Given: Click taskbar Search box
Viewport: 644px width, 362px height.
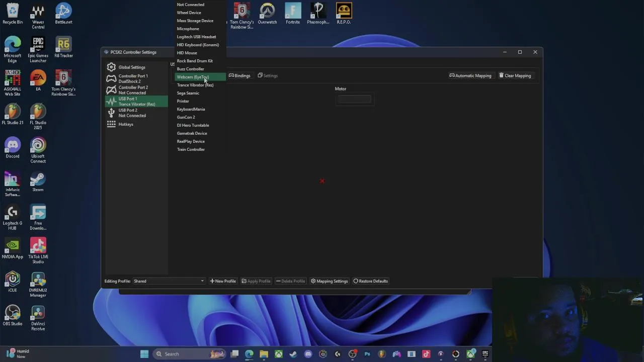Looking at the screenshot, I should point(189,354).
